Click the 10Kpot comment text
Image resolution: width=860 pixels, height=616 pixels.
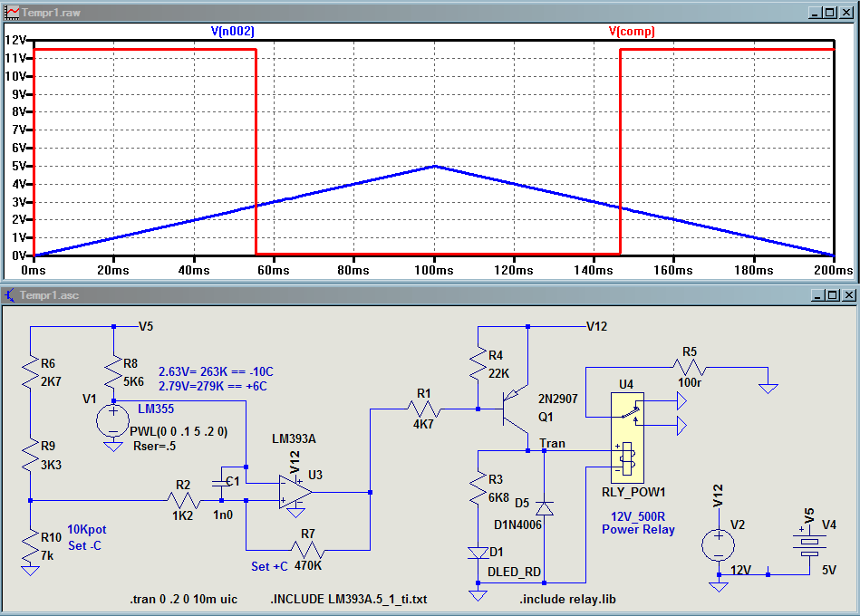point(87,529)
